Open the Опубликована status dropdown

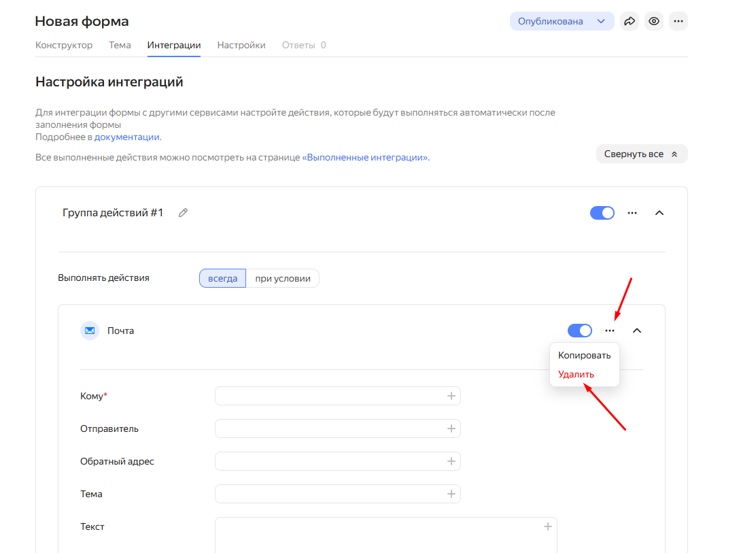(562, 21)
